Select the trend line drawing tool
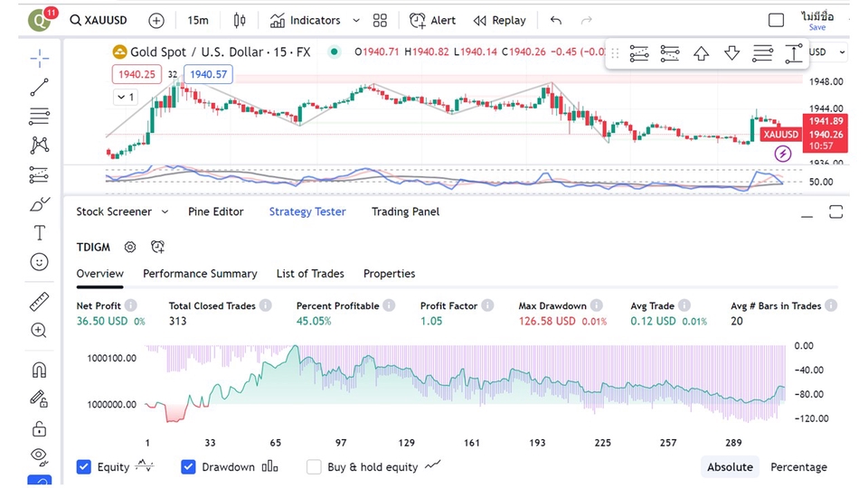The width and height of the screenshot is (868, 488). point(39,88)
